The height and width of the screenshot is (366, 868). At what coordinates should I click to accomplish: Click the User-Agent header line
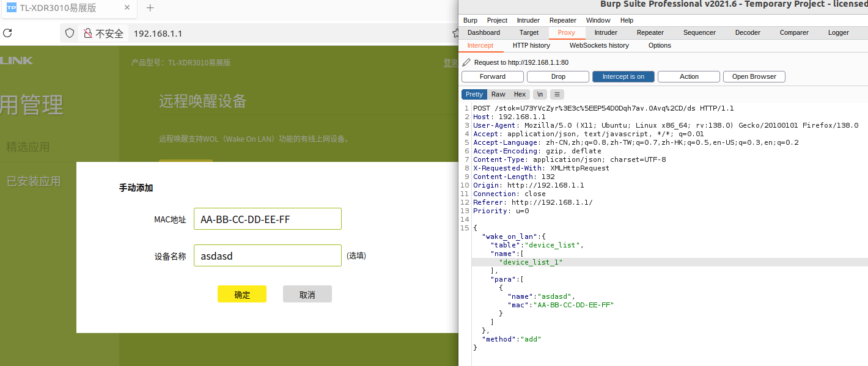(666, 125)
